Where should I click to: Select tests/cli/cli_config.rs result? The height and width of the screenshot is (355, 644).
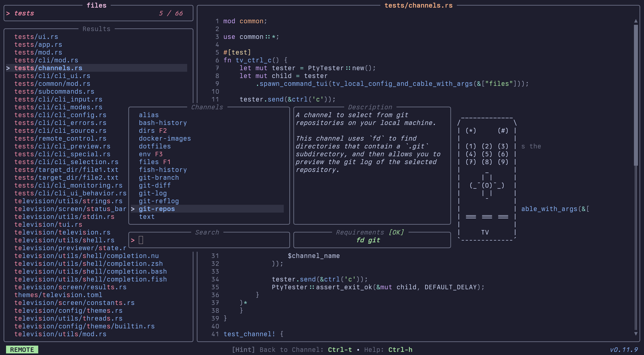[x=60, y=115]
